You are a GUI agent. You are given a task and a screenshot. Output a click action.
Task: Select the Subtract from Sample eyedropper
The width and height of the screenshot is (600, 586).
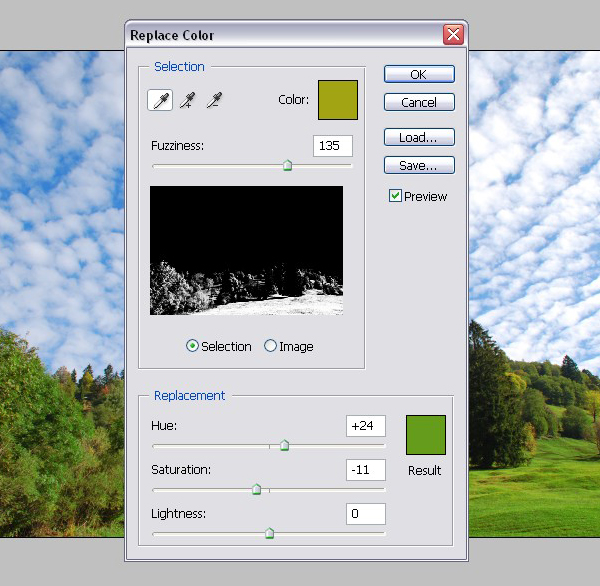pyautogui.click(x=214, y=100)
